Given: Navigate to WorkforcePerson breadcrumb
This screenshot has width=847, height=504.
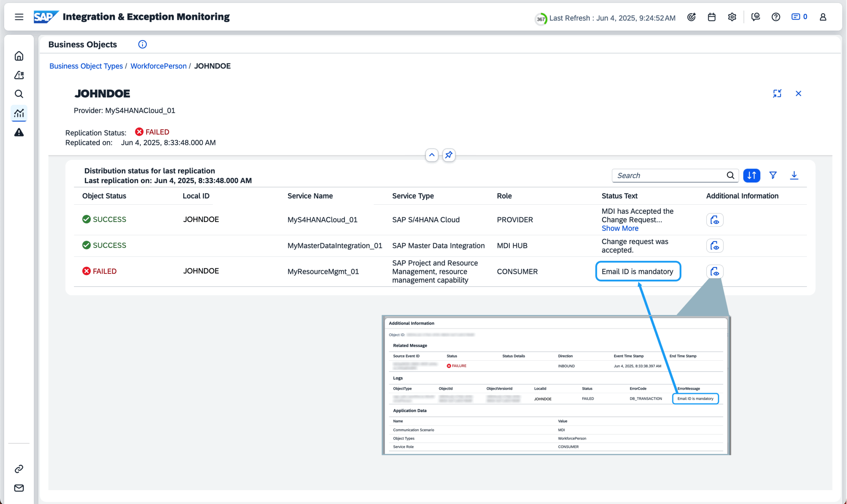Looking at the screenshot, I should (158, 66).
